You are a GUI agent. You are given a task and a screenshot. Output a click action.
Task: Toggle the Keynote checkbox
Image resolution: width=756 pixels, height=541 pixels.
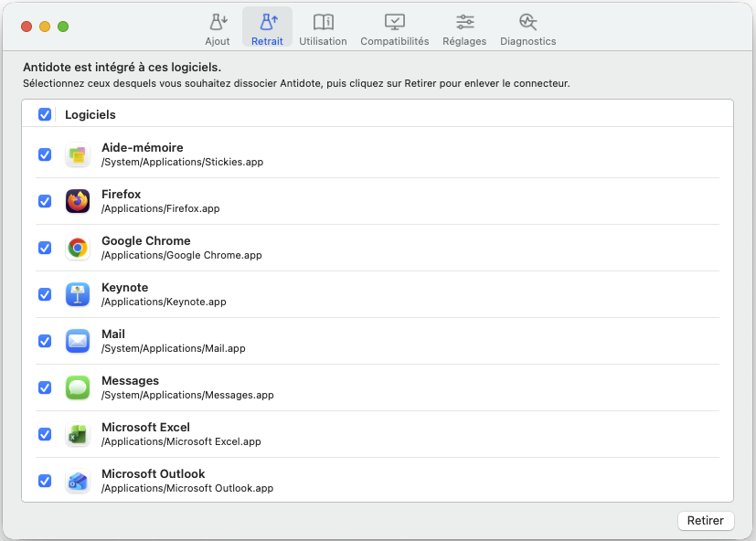click(45, 294)
